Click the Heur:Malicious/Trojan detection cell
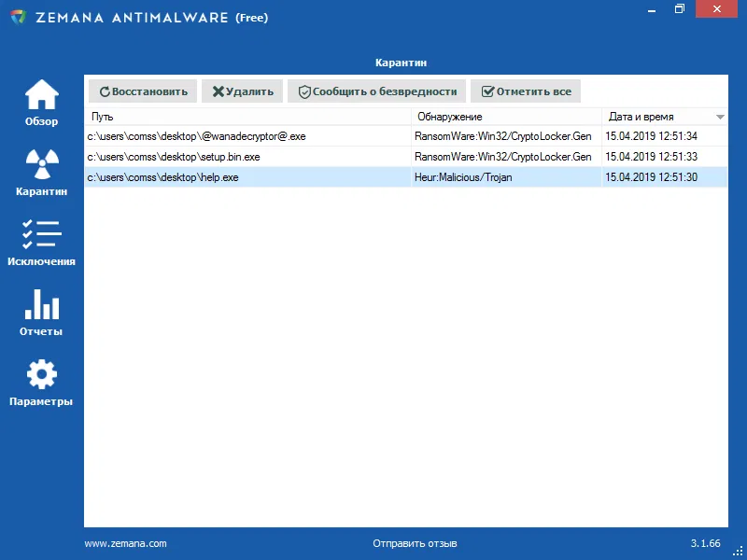747x560 pixels. click(506, 177)
